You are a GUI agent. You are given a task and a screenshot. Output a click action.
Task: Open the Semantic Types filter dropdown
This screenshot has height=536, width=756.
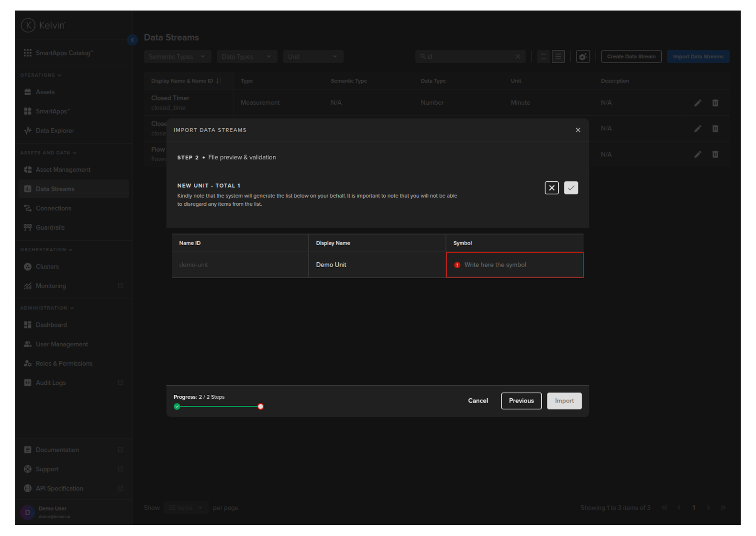pos(177,57)
